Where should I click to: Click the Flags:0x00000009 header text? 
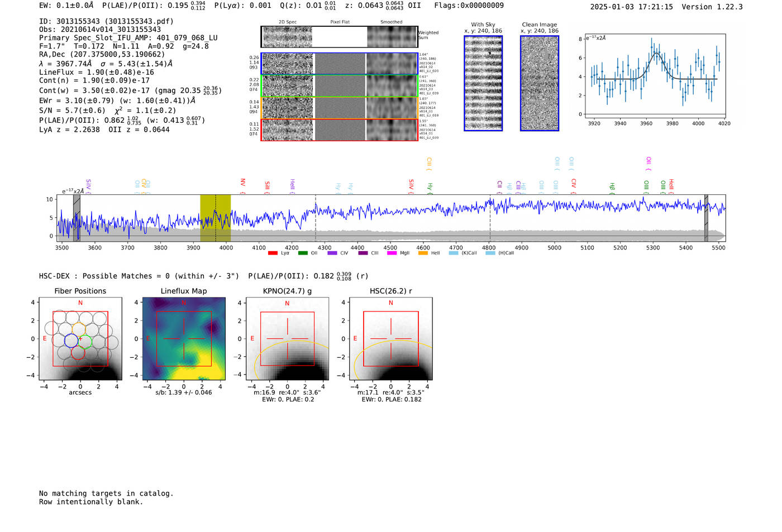469,6
